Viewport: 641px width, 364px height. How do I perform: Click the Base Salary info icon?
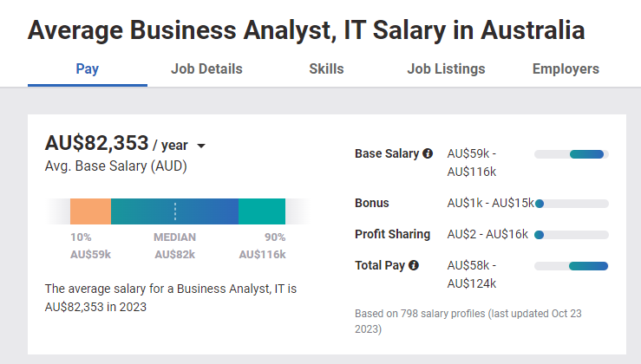pos(428,153)
